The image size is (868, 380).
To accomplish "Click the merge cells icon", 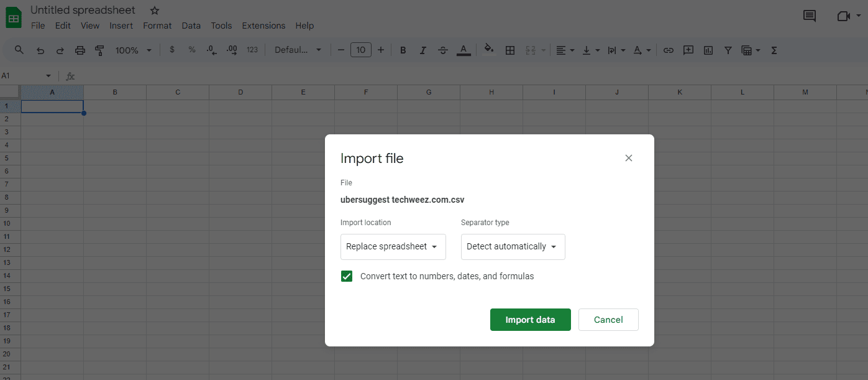I will (x=531, y=50).
